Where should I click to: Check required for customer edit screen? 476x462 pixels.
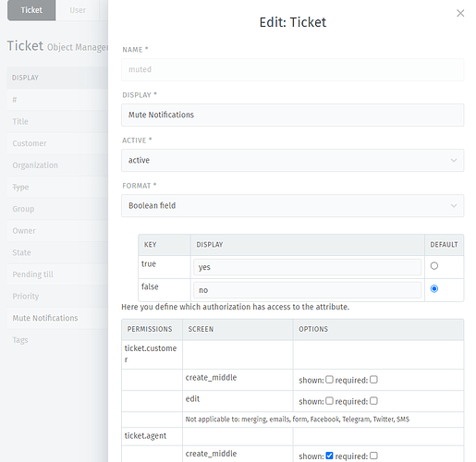(x=373, y=401)
